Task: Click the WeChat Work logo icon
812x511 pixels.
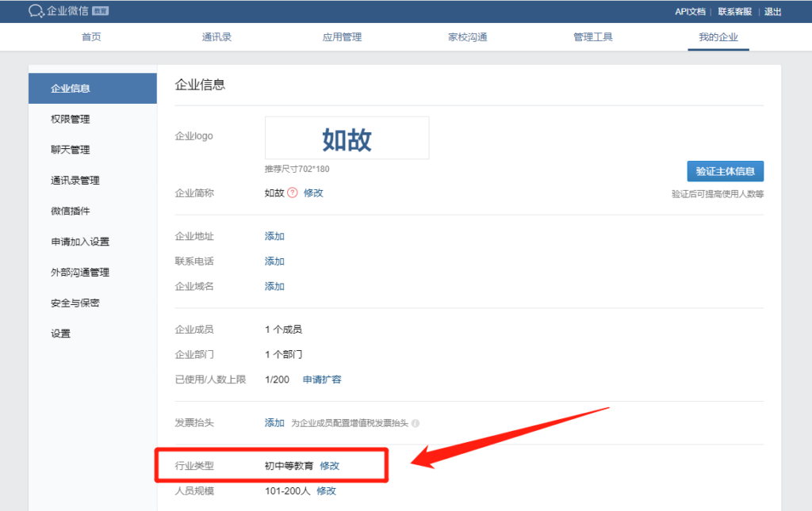Action: [36, 11]
